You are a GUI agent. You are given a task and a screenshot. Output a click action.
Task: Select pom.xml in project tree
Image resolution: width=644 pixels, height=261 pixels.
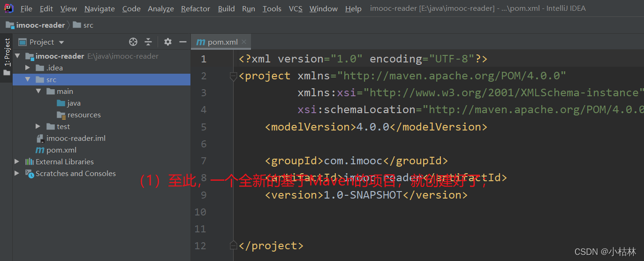(x=102, y=150)
